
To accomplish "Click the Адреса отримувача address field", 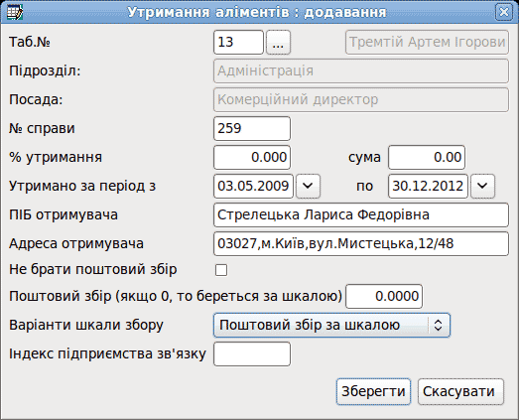I will tap(361, 244).
